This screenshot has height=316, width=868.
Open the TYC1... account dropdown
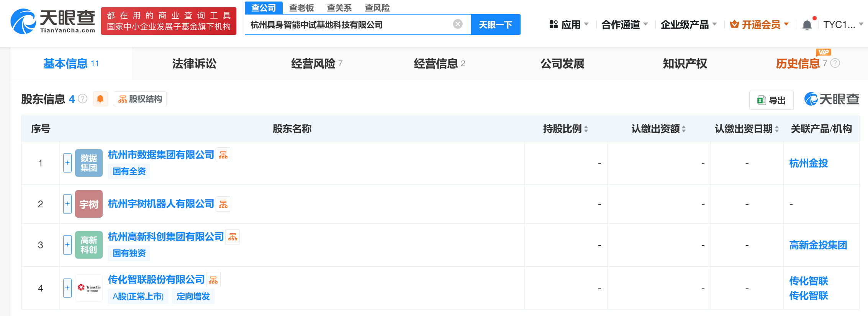pos(843,25)
